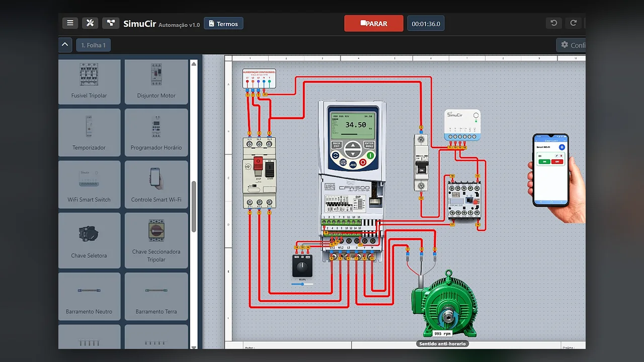Redo the last circuit action
This screenshot has height=362, width=644.
tap(573, 23)
